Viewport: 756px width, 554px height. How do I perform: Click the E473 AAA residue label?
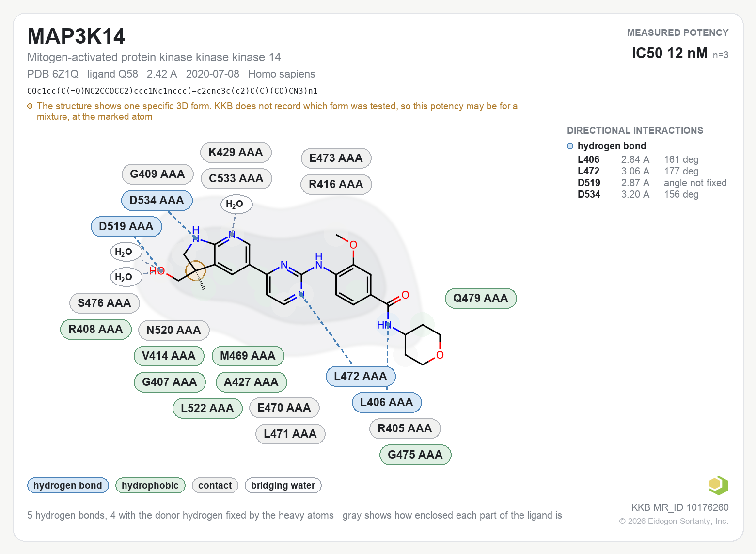336,158
